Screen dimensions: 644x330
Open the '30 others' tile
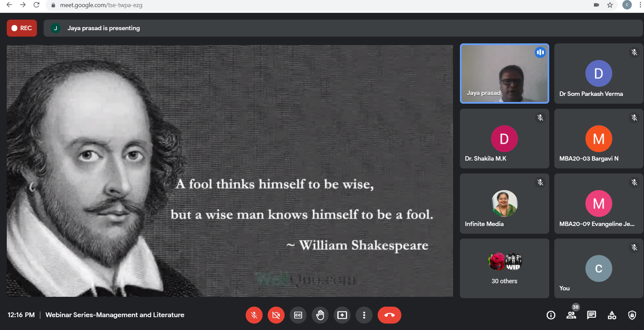pos(504,268)
